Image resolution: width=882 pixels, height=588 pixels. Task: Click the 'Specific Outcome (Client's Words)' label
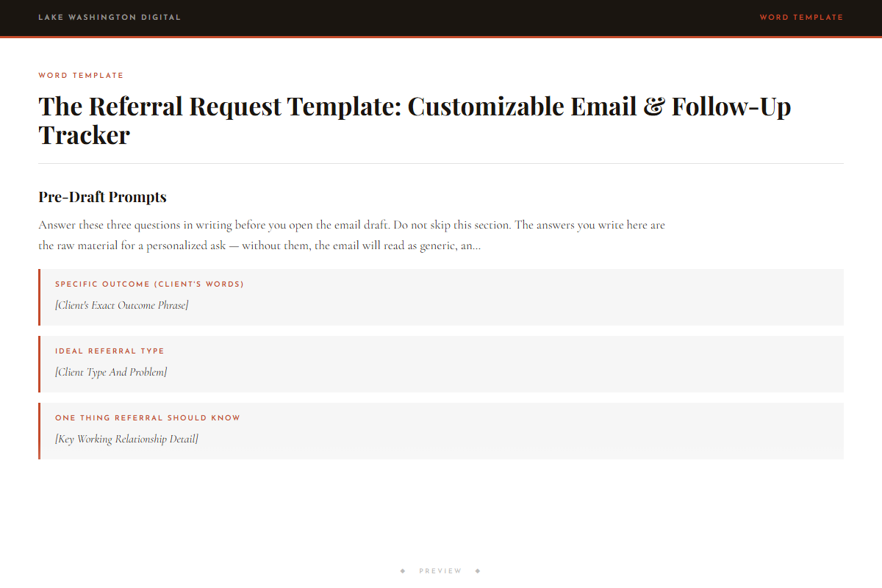(149, 284)
